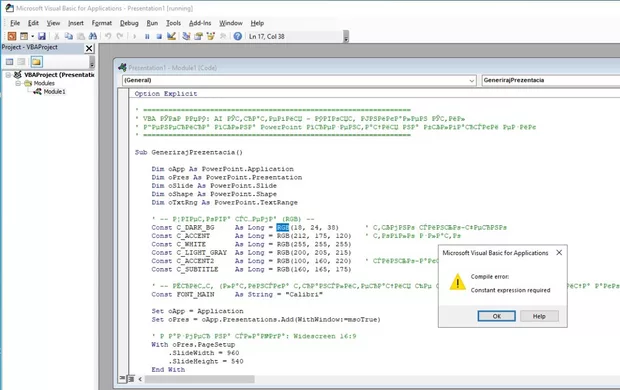Image resolution: width=620 pixels, height=390 pixels.
Task: Click the Cut scissors icon
Action: [57, 36]
